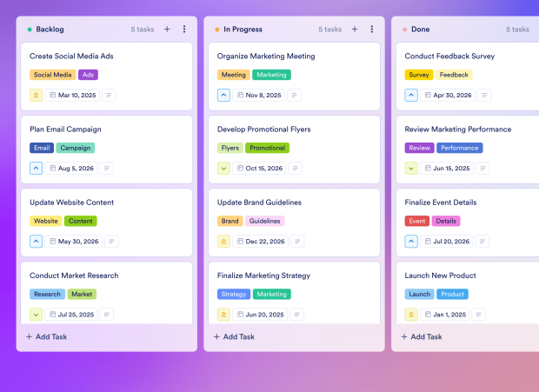
Task: Open description icon on Develop Promotional Flyers
Action: pos(296,169)
